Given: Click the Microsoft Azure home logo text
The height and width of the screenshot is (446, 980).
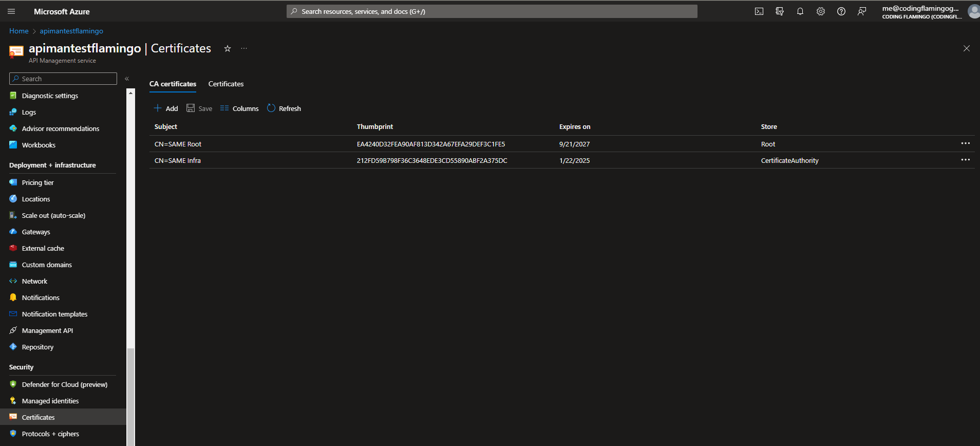Looking at the screenshot, I should coord(62,11).
